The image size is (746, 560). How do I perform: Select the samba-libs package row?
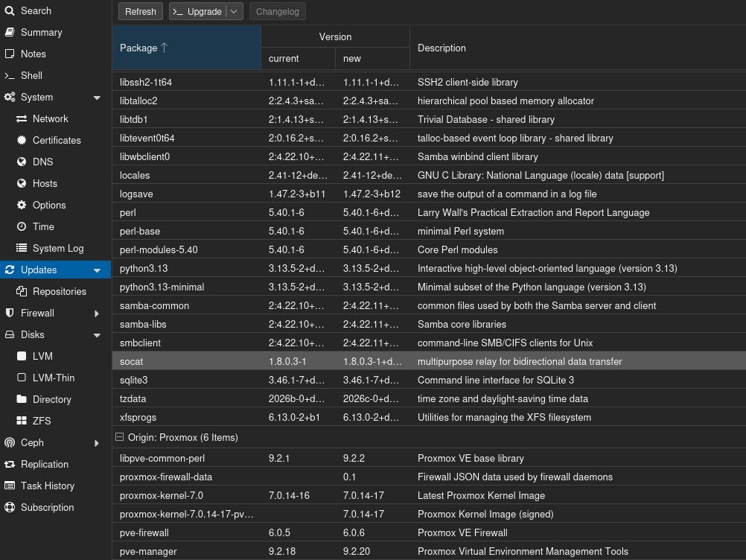click(x=429, y=324)
